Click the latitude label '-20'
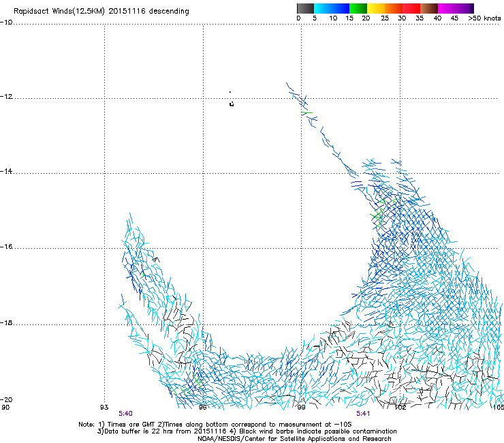This screenshot has width=504, height=443. [x=6, y=399]
